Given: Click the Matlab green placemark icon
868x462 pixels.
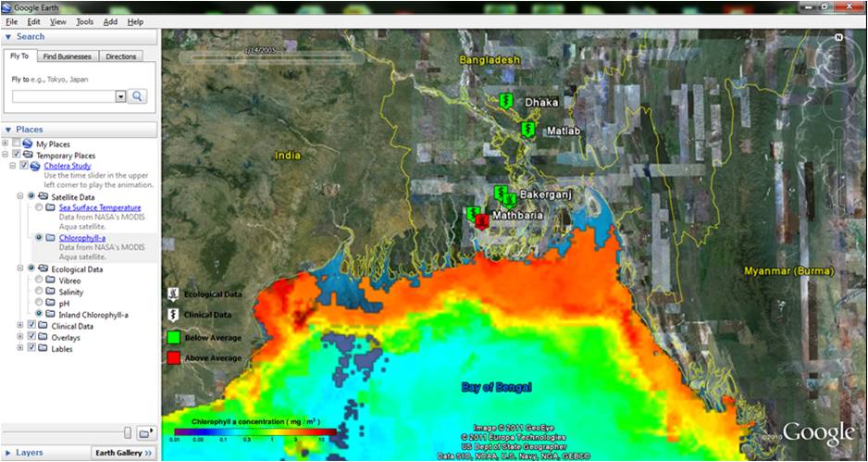Looking at the screenshot, I should [527, 130].
